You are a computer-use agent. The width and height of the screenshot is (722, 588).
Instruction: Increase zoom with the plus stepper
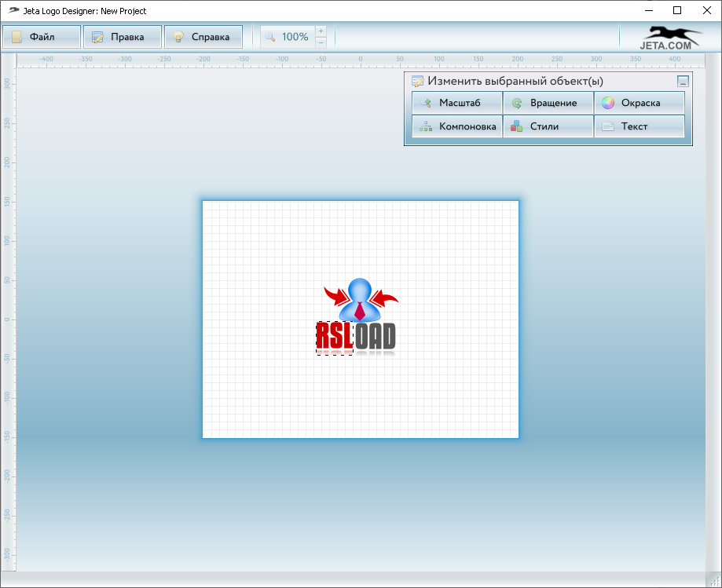[x=321, y=31]
